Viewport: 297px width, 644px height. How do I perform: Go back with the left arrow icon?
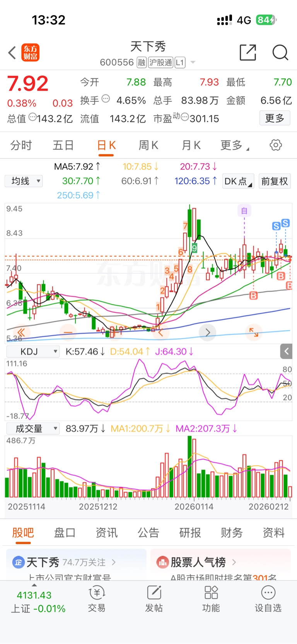point(12,53)
